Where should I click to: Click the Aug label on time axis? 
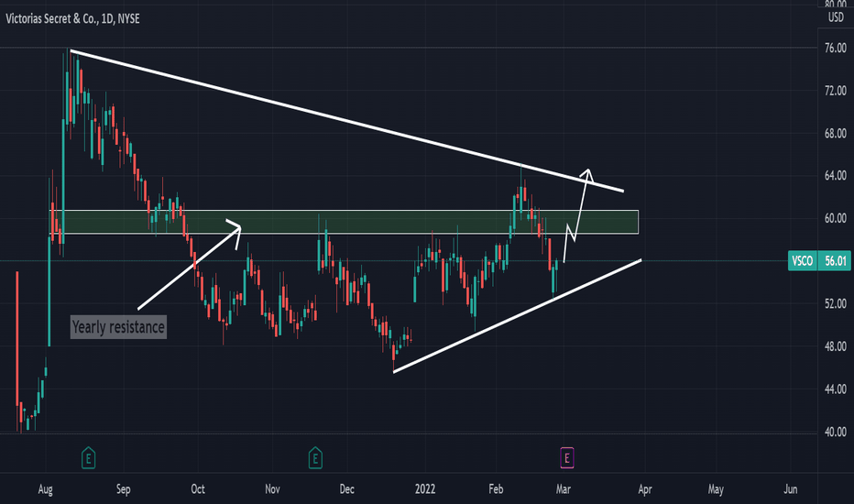(x=45, y=489)
